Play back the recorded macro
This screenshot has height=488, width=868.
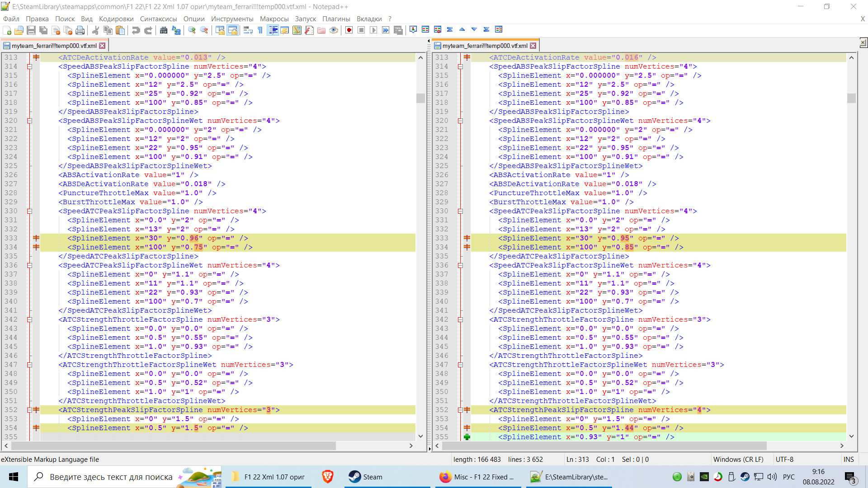[373, 30]
